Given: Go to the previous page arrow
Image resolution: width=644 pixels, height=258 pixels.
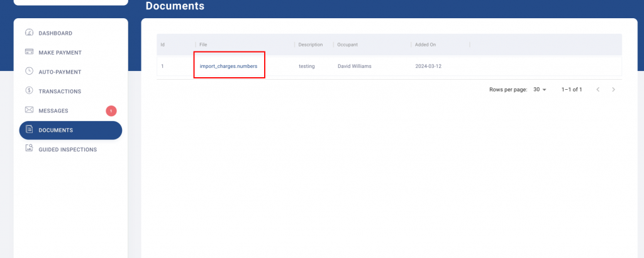Looking at the screenshot, I should coord(597,90).
